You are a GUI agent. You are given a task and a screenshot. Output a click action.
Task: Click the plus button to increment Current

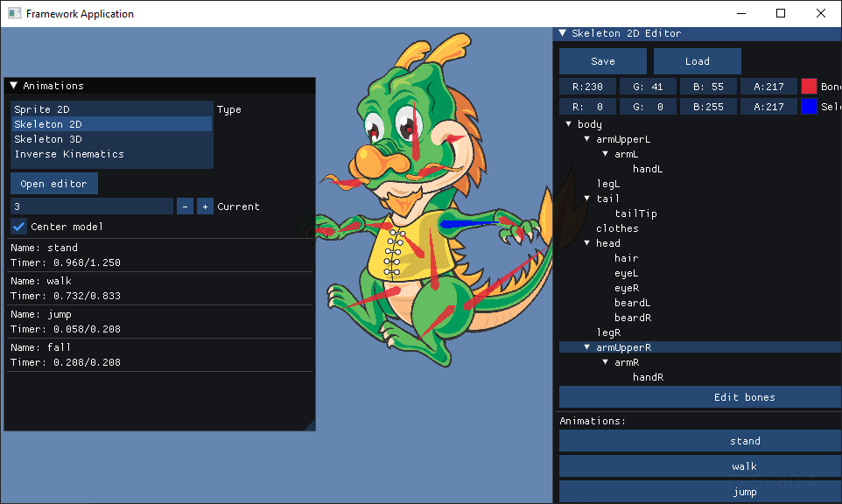click(205, 206)
